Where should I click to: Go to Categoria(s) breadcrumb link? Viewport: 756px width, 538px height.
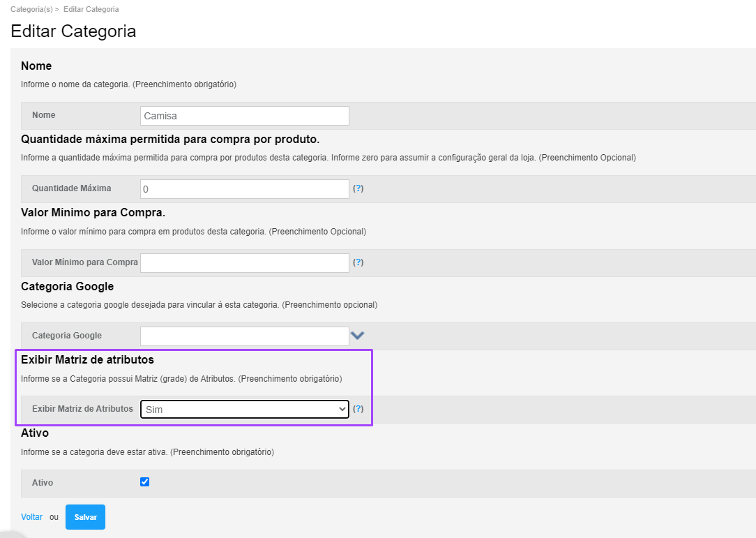31,9
